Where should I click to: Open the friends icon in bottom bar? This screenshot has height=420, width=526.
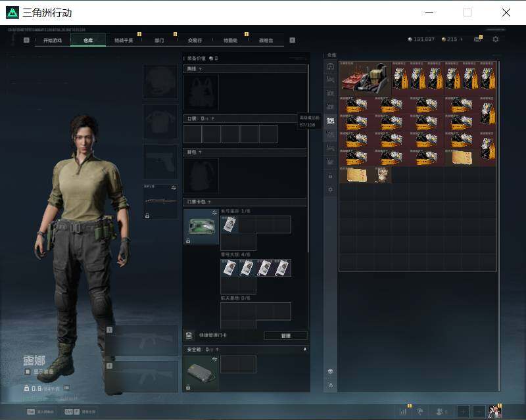pyautogui.click(x=440, y=411)
